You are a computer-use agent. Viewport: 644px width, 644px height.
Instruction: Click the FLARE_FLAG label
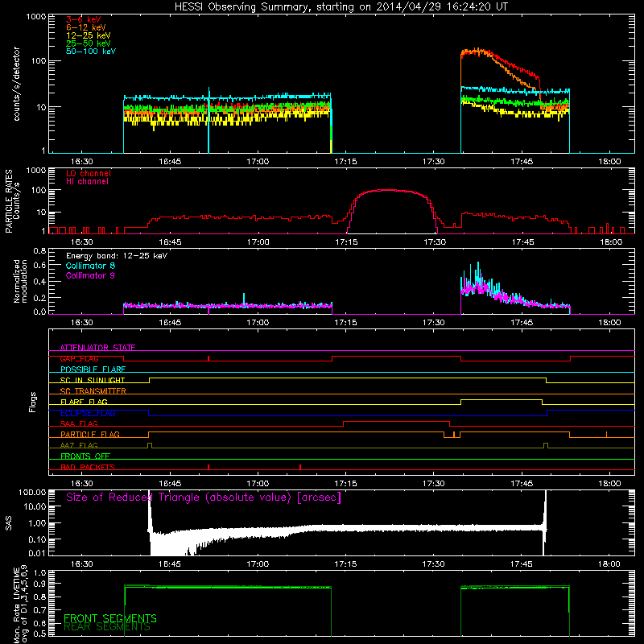click(x=84, y=402)
